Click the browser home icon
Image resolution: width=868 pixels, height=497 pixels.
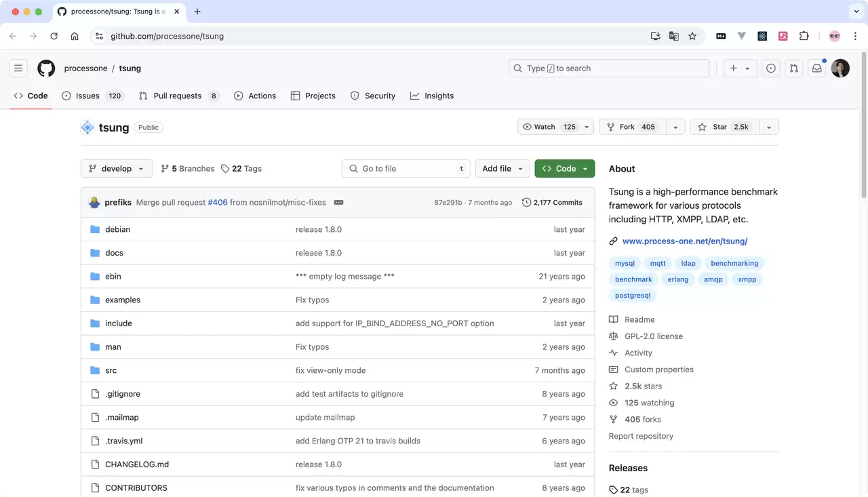click(75, 36)
